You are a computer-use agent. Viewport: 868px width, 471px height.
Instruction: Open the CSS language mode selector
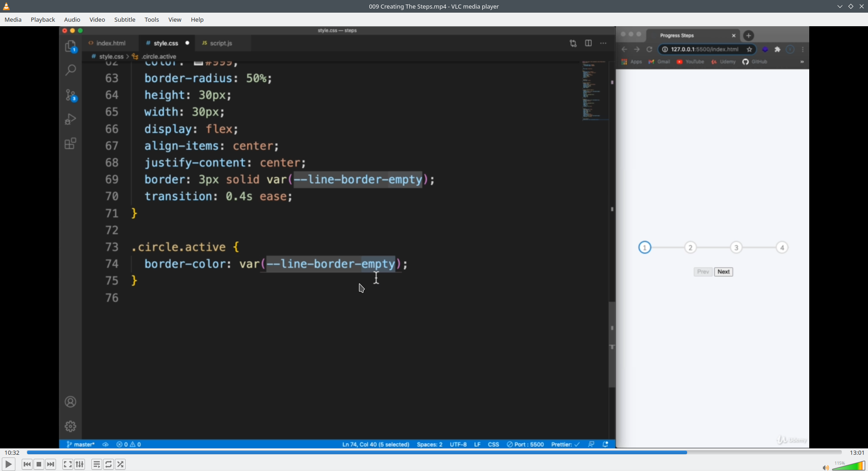494,444
